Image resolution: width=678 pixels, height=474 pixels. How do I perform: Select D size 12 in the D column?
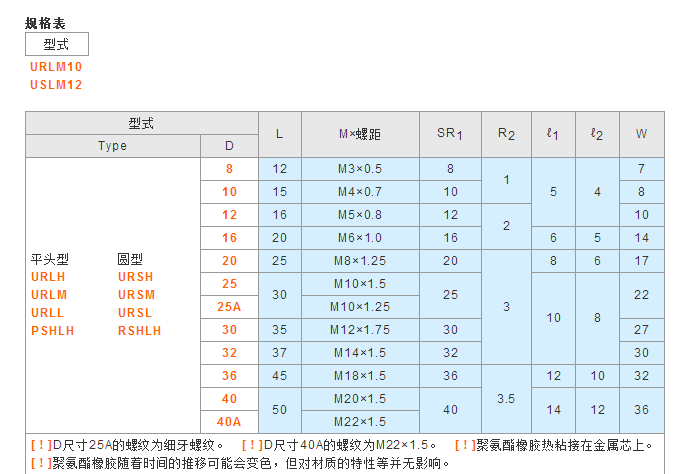click(x=229, y=215)
